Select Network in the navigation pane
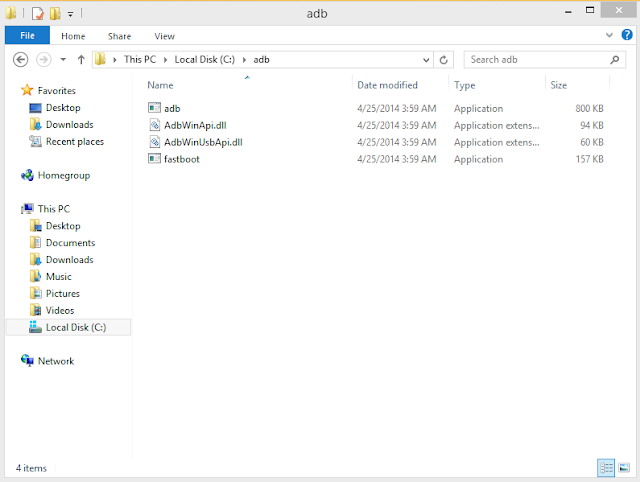Image resolution: width=640 pixels, height=482 pixels. (x=56, y=361)
